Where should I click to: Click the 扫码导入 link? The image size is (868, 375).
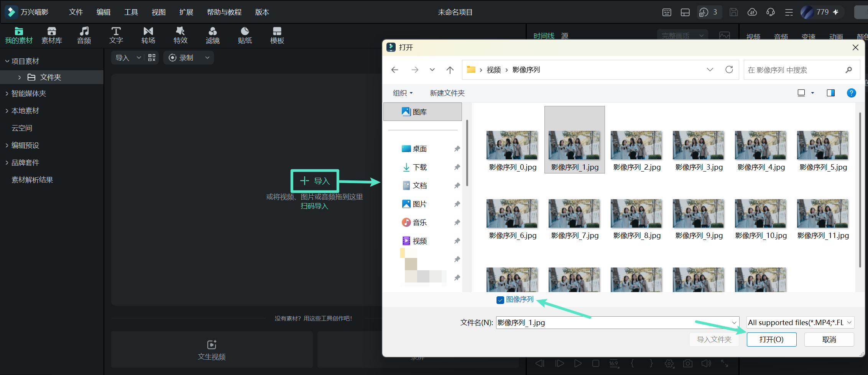(314, 206)
